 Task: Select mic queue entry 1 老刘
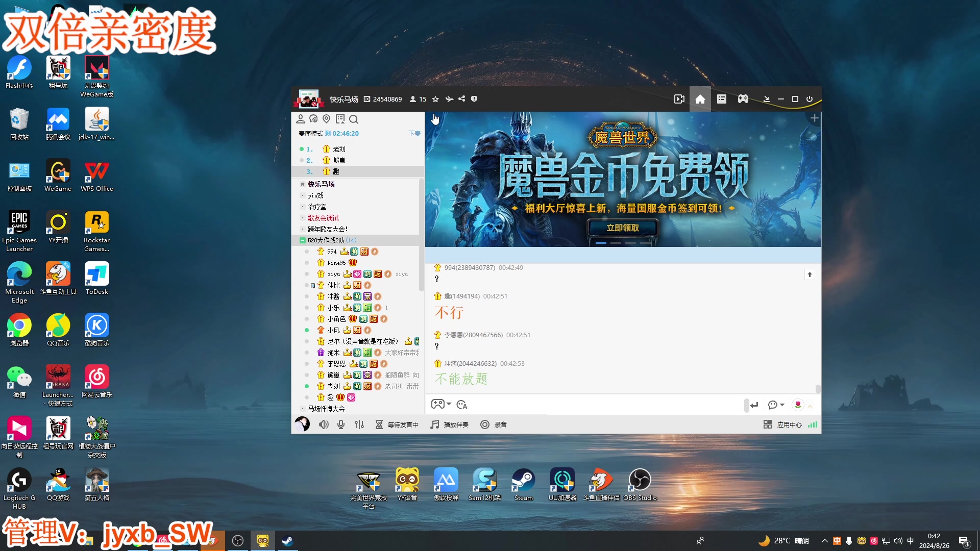[x=357, y=149]
